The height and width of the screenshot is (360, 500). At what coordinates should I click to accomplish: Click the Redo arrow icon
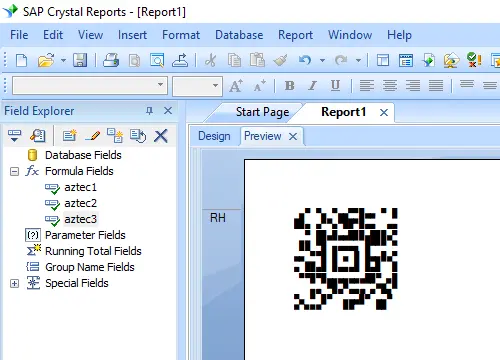pos(341,61)
